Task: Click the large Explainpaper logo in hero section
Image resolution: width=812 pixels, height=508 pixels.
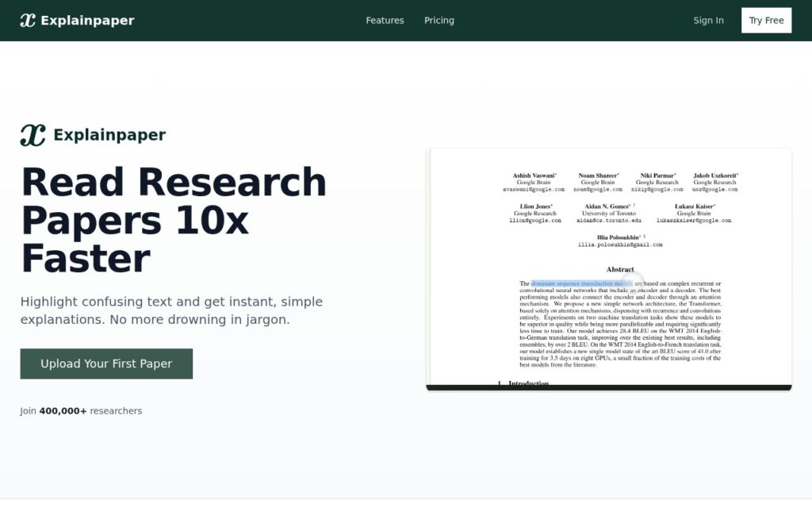Action: point(33,135)
